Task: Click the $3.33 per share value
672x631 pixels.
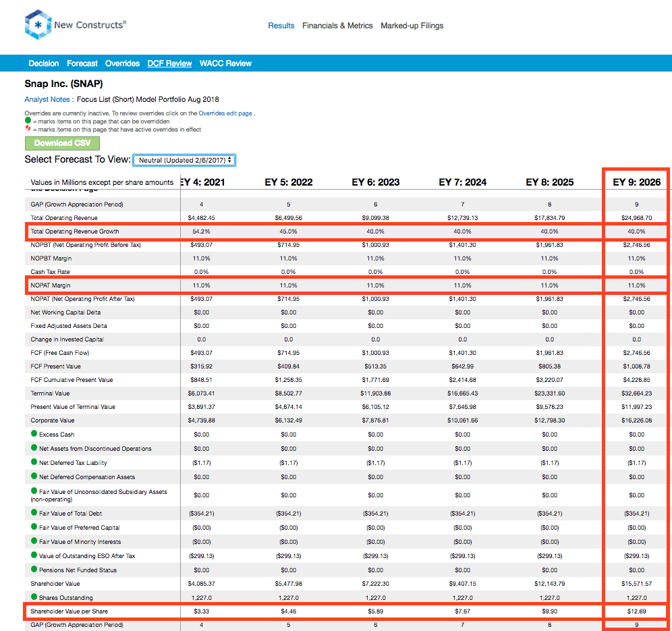Action: tap(201, 611)
